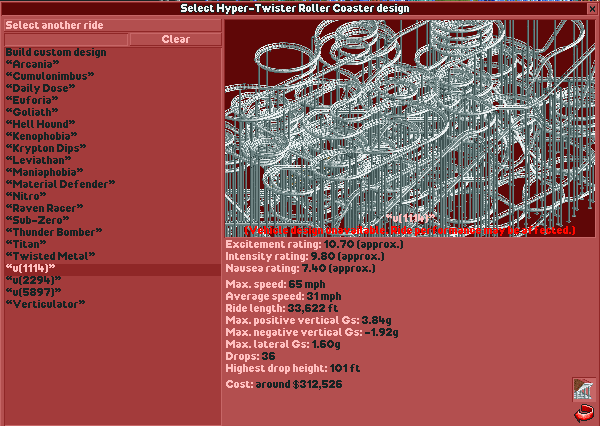
Task: Choose the Raven Racer design
Action: click(x=112, y=208)
